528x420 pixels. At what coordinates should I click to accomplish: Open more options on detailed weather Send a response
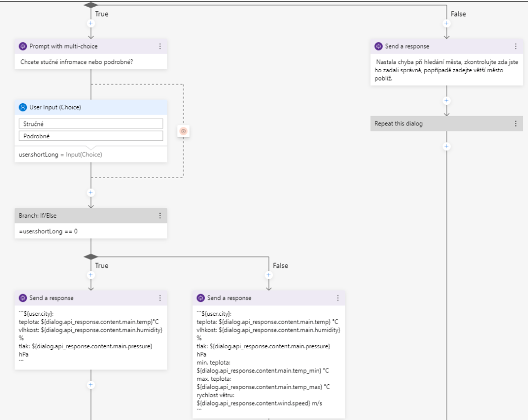tap(338, 298)
